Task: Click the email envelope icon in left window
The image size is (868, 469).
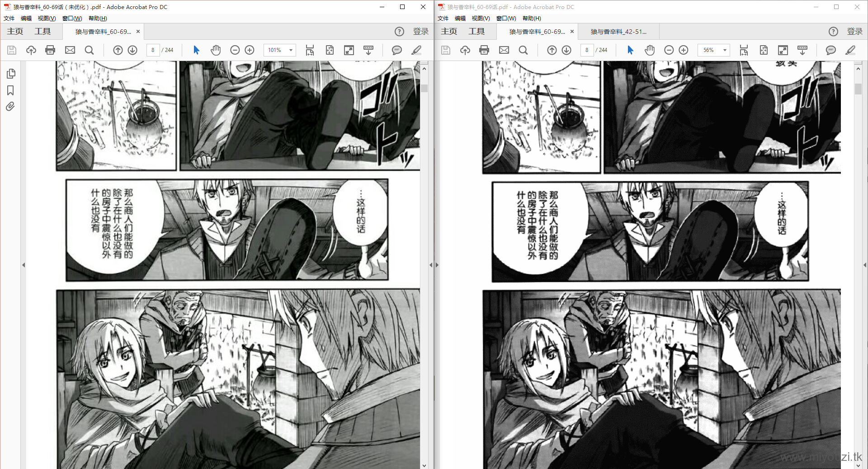Action: pos(70,50)
